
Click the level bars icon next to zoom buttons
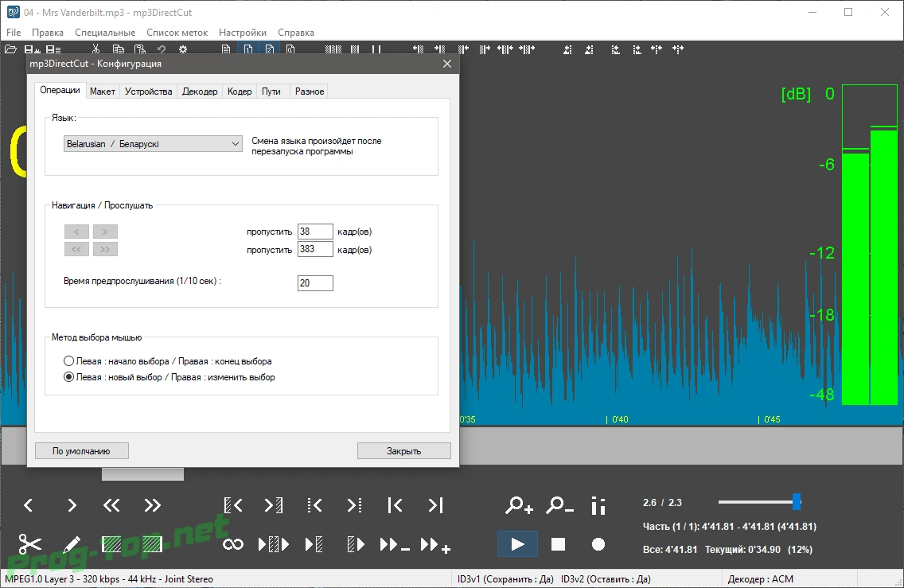[598, 505]
